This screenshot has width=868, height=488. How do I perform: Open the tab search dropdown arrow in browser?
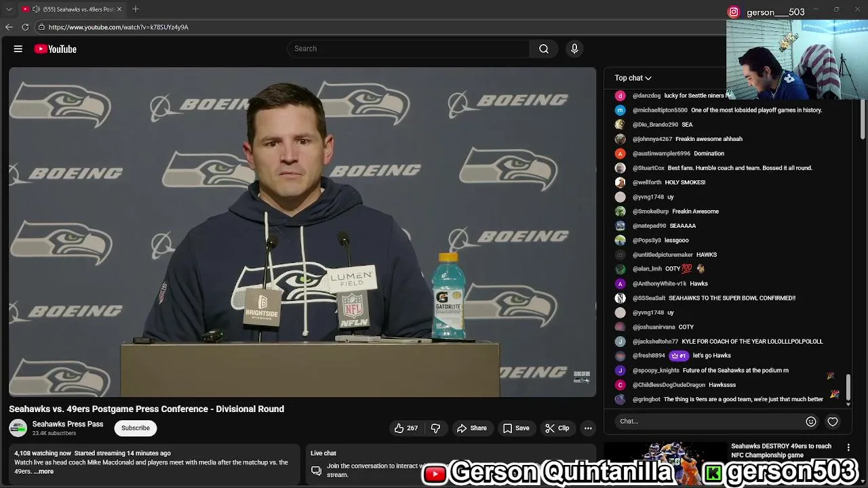(9, 9)
